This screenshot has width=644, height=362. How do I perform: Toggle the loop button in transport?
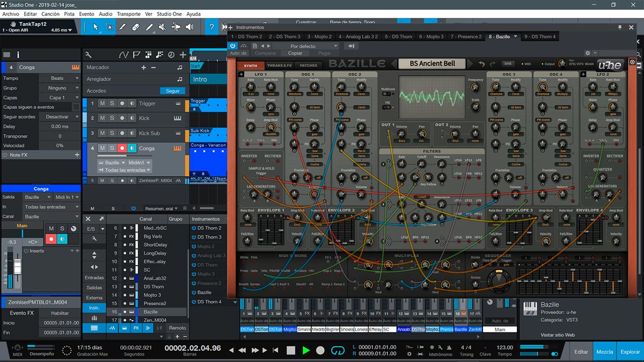(x=338, y=350)
